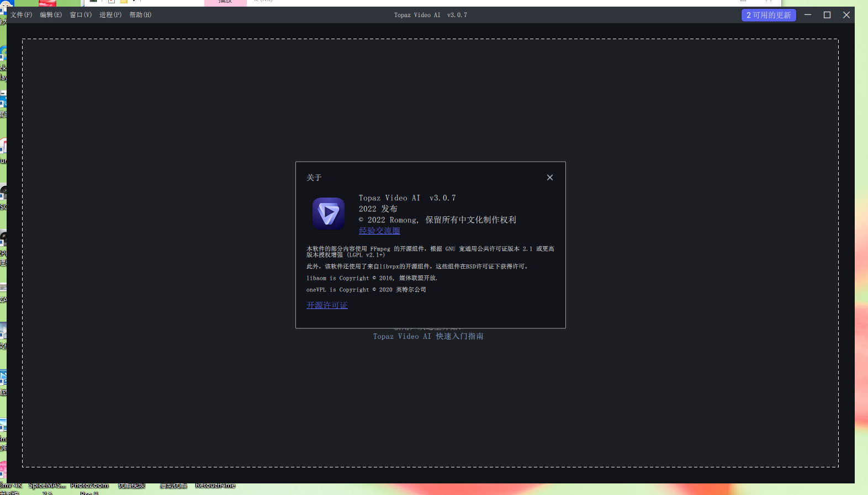Open the 窗口(V) menu

[x=81, y=15]
